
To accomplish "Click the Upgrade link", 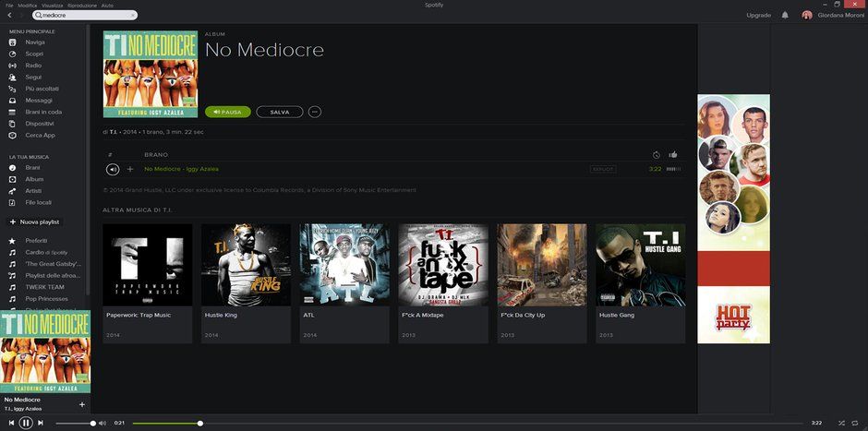I will click(758, 16).
